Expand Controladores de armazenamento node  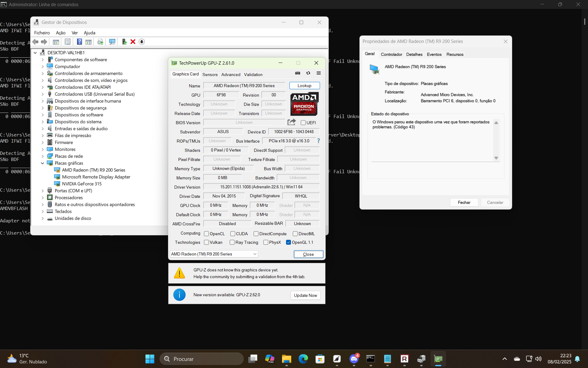(x=43, y=74)
